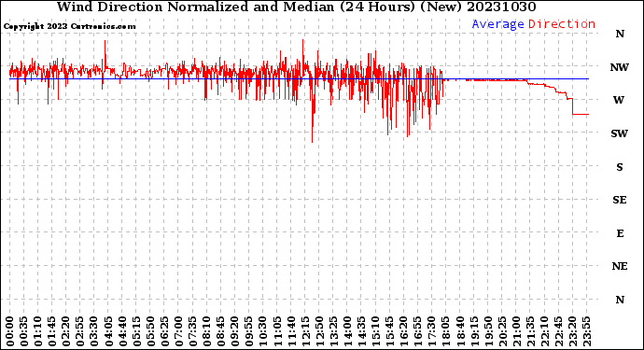
Task: Click the 01:45 time label
Action: pyautogui.click(x=52, y=331)
